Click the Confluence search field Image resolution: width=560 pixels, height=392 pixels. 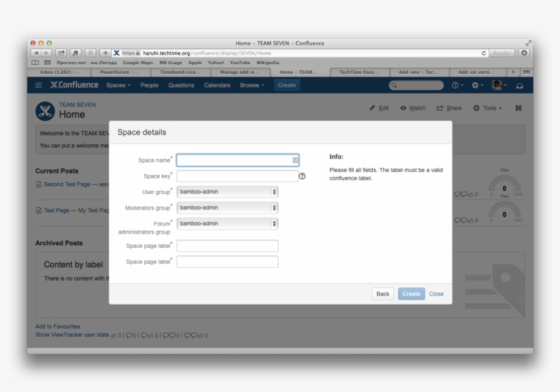(x=416, y=85)
